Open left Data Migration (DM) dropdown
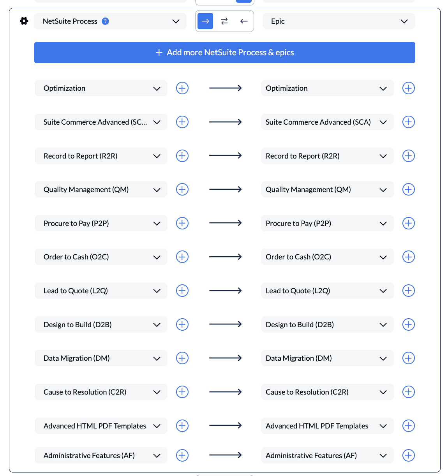Screen dimensions: 448x476 click(x=101, y=358)
